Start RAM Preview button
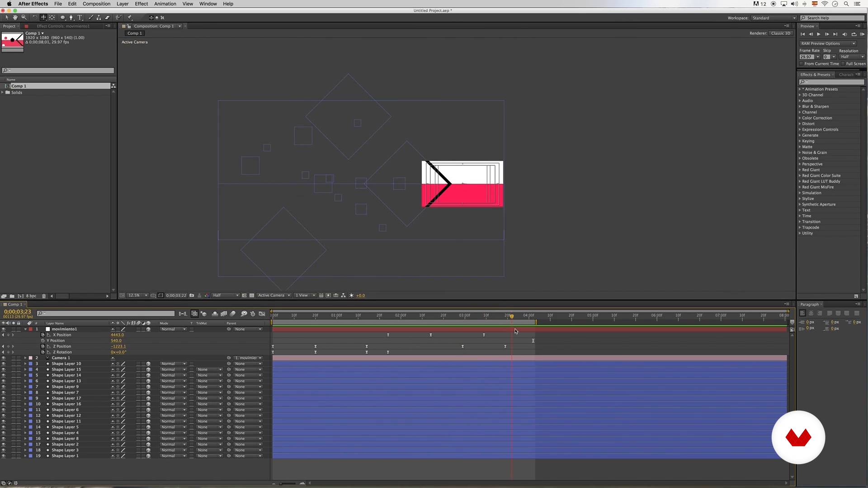The height and width of the screenshot is (488, 868). click(x=862, y=34)
